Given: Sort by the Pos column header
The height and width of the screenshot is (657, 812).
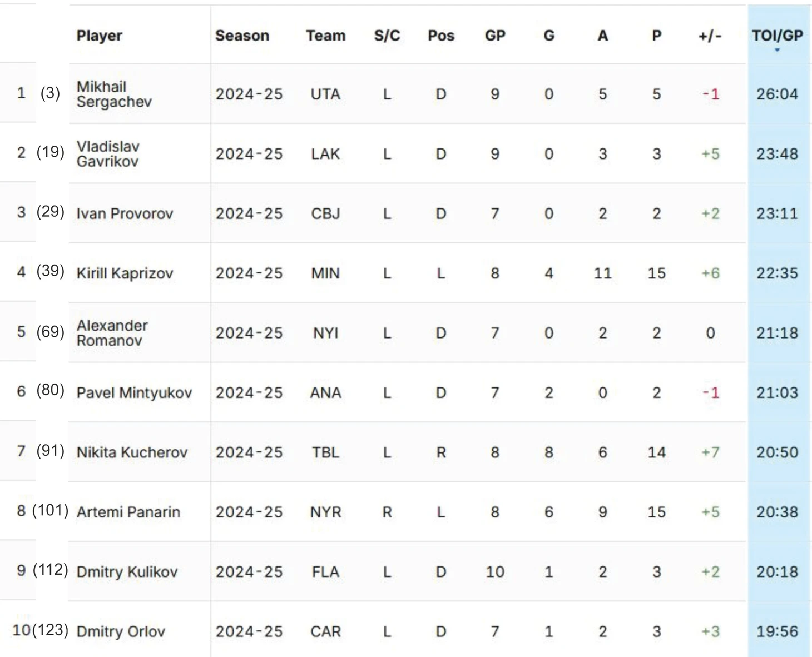Looking at the screenshot, I should [x=441, y=36].
